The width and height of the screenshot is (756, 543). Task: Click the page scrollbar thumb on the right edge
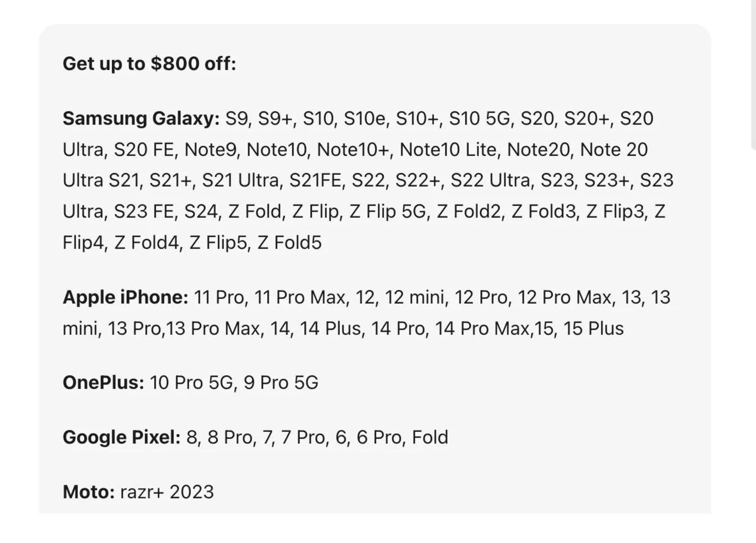click(753, 75)
